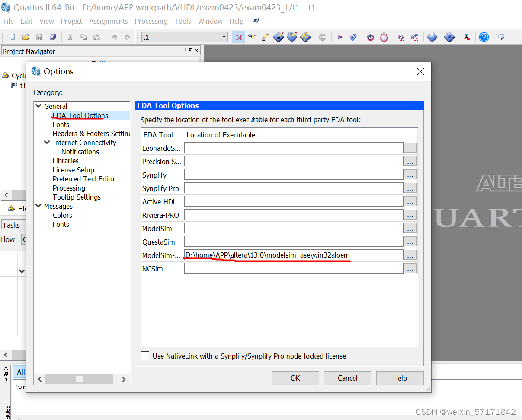The image size is (522, 420).
Task: Open the Help menu
Action: pos(236,21)
